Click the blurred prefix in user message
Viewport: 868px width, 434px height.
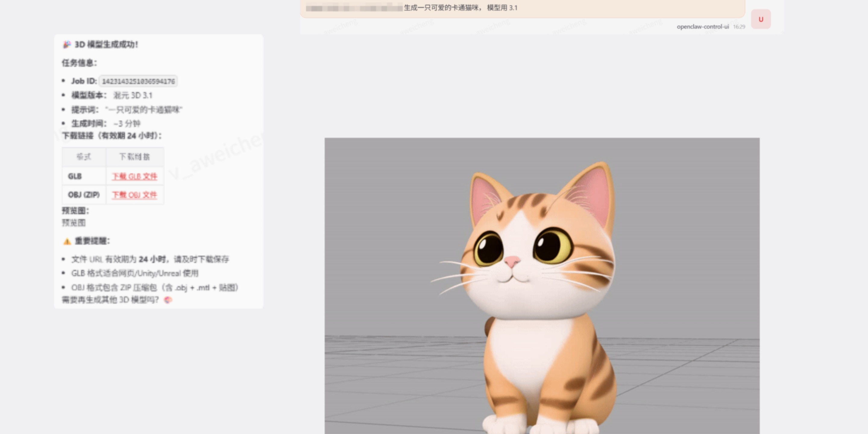tap(354, 8)
